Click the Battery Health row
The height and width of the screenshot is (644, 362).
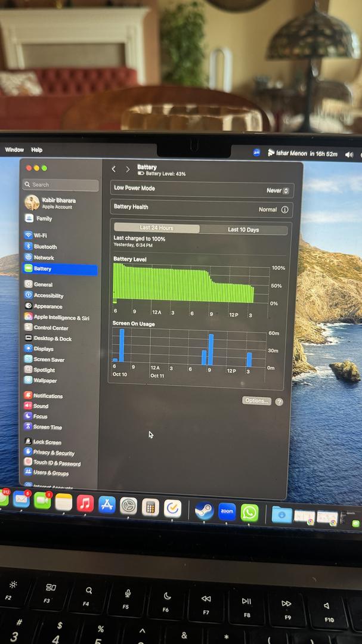[x=202, y=208]
